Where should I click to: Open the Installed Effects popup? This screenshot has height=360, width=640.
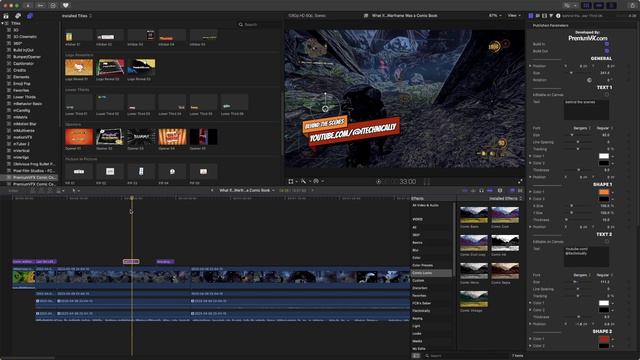506,198
